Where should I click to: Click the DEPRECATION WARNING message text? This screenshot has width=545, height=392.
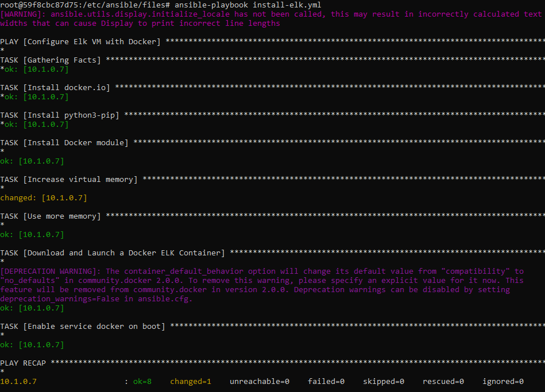pos(262,285)
